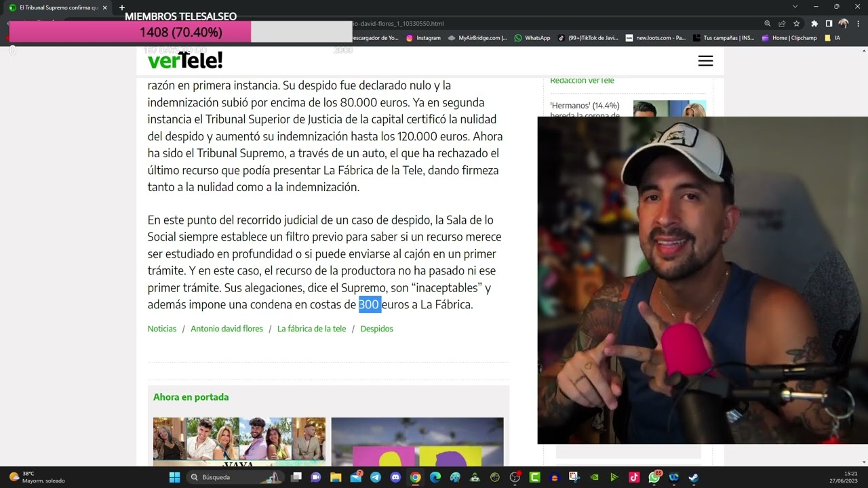Click the Ahora en portada heading
868x488 pixels.
(191, 397)
